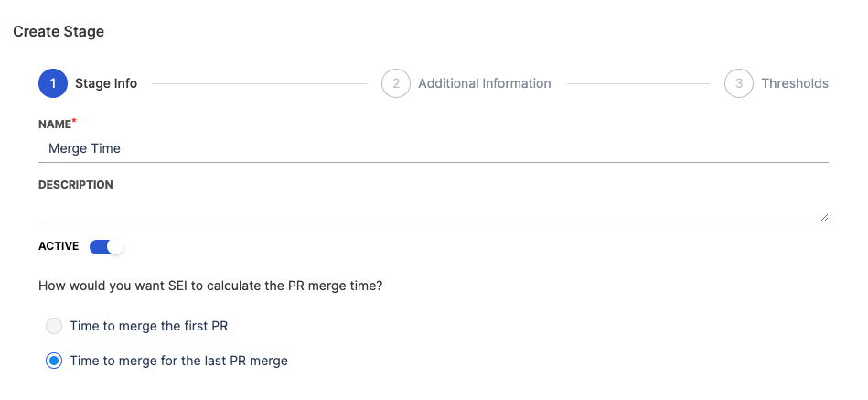868x400 pixels.
Task: Go to the Additional Information step
Action: (x=484, y=83)
